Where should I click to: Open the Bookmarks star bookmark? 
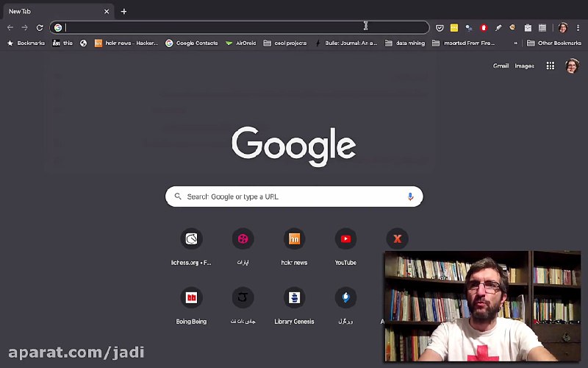(x=26, y=43)
